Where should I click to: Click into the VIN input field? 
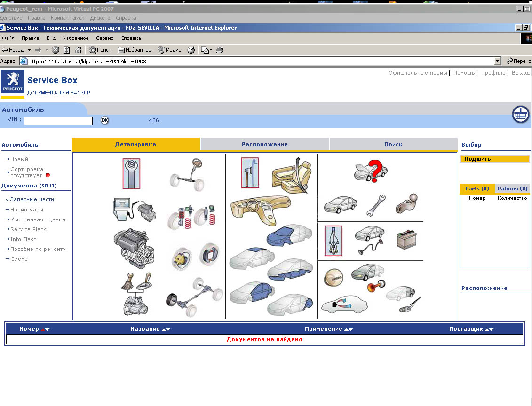tap(58, 121)
